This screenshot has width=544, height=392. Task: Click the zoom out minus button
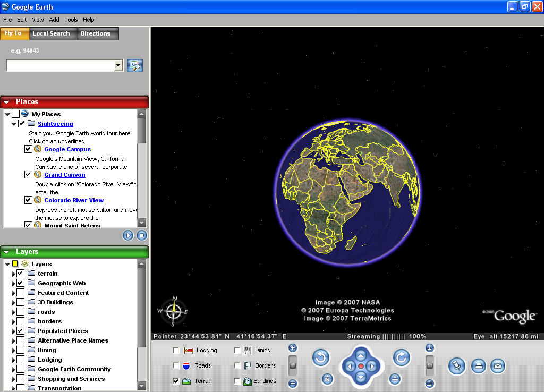tap(293, 384)
